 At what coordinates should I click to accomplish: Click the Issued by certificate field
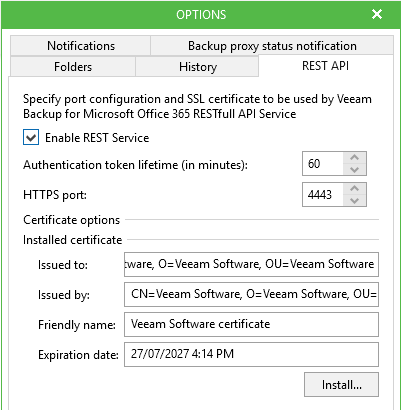pyautogui.click(x=251, y=294)
